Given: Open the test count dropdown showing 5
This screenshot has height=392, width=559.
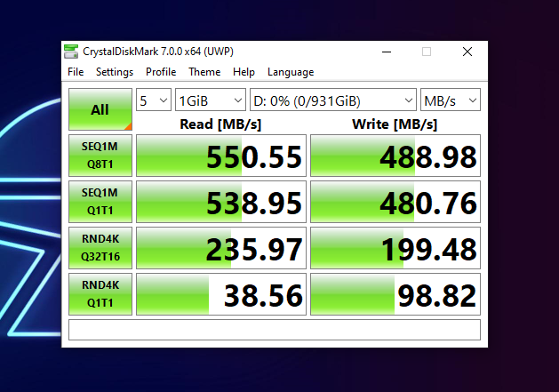Looking at the screenshot, I should click(154, 100).
